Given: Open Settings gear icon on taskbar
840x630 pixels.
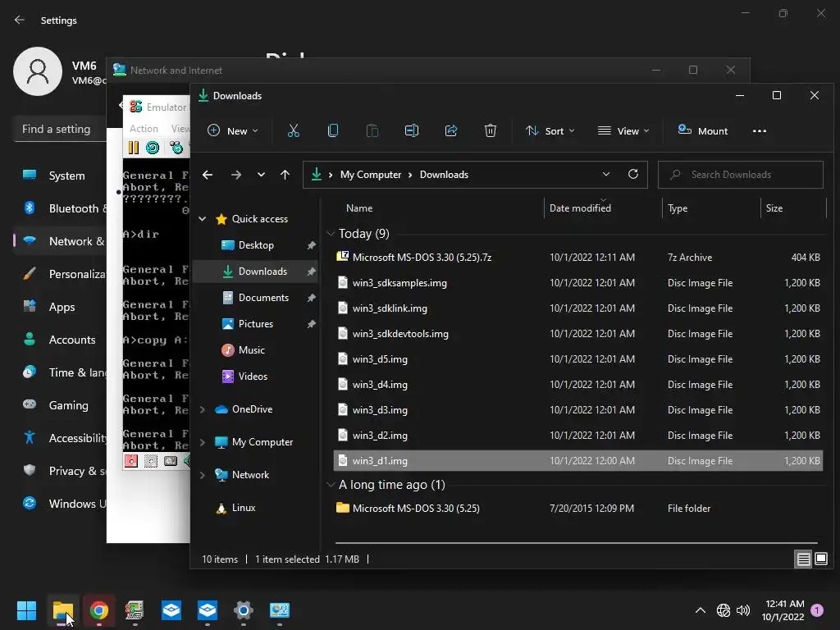Looking at the screenshot, I should [x=243, y=610].
